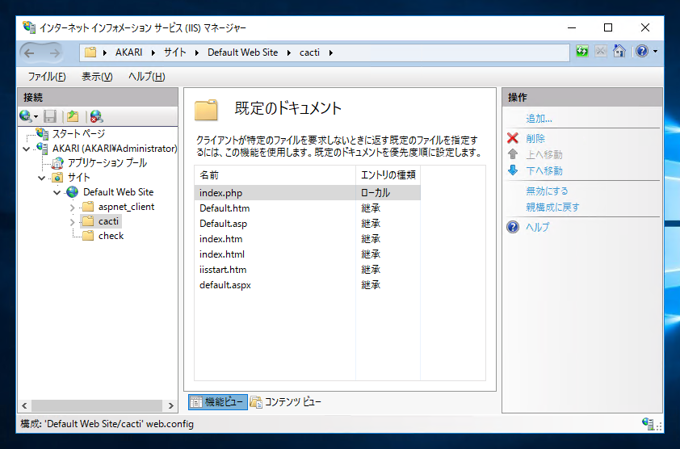680x449 pixels.
Task: Collapse the Default Web Site node
Action: point(57,193)
